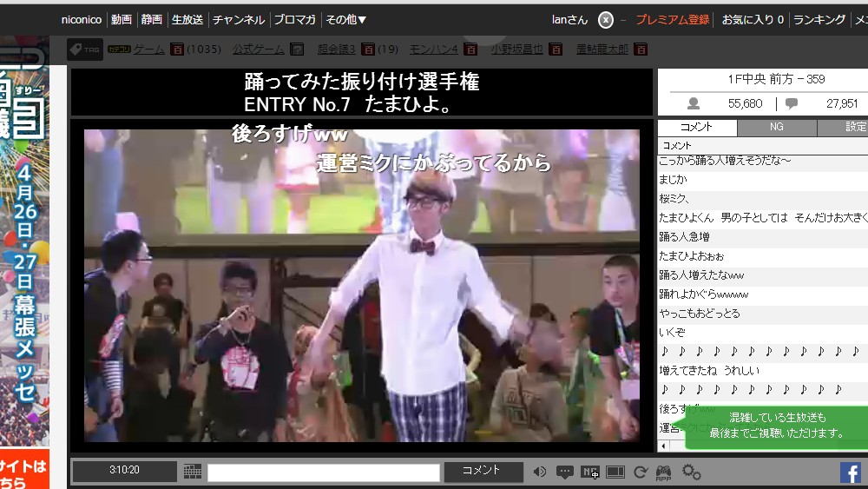Screen dimensions: 868x489
Task: Click the 公式ゲーム tag link
Action: tap(259, 50)
